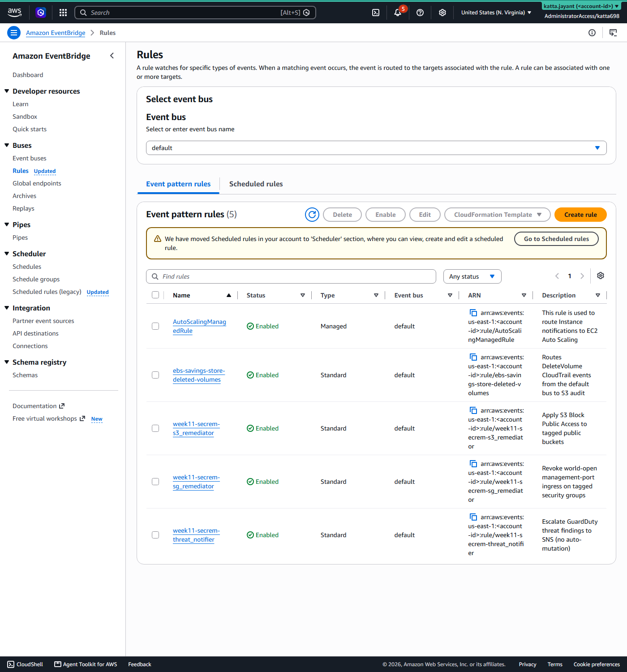Copy the ARN of week11-secrem-sg_remediator
627x672 pixels.
(473, 464)
